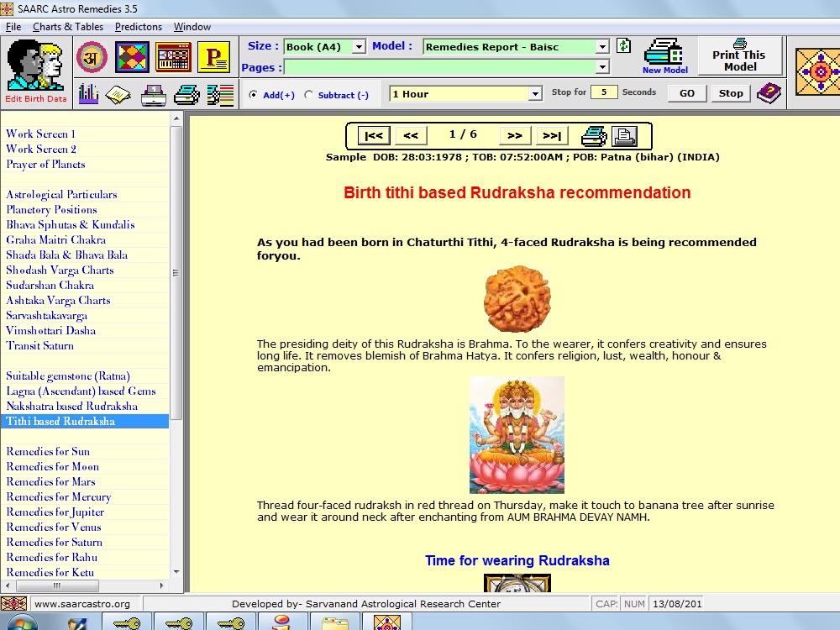Click sidebar scroll up arrow
This screenshot has width=840, height=630.
coord(176,118)
